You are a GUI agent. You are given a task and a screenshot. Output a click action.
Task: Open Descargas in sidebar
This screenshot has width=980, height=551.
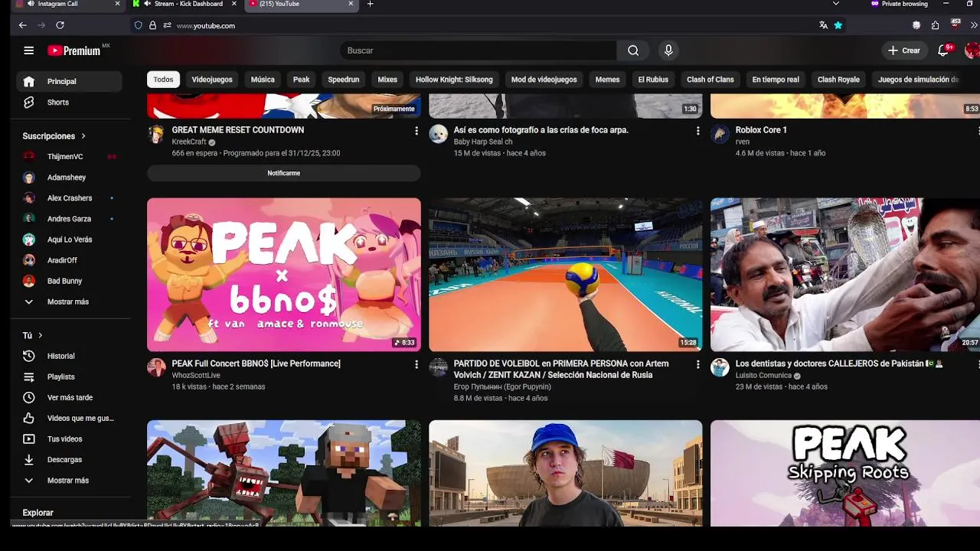(x=69, y=459)
